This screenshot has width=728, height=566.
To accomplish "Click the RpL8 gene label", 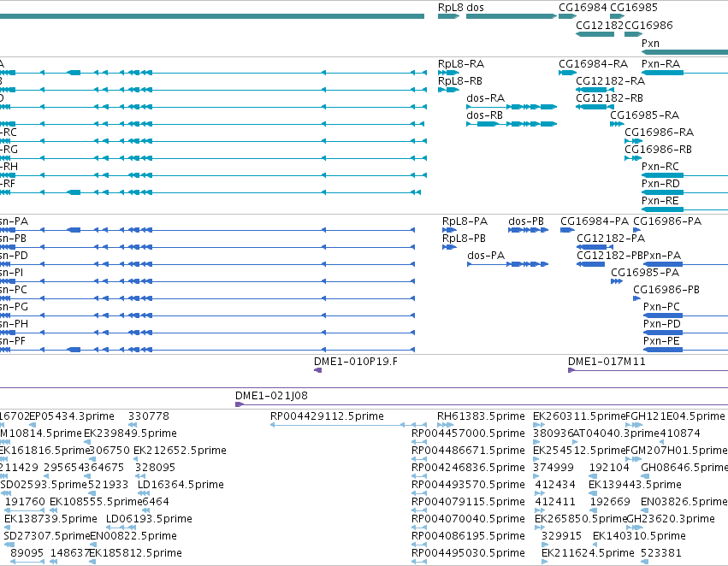I will [x=450, y=8].
